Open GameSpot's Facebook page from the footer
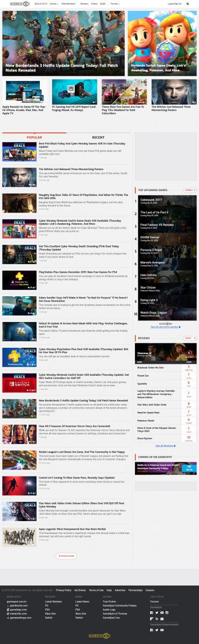The image size is (199, 644). (x=152, y=612)
